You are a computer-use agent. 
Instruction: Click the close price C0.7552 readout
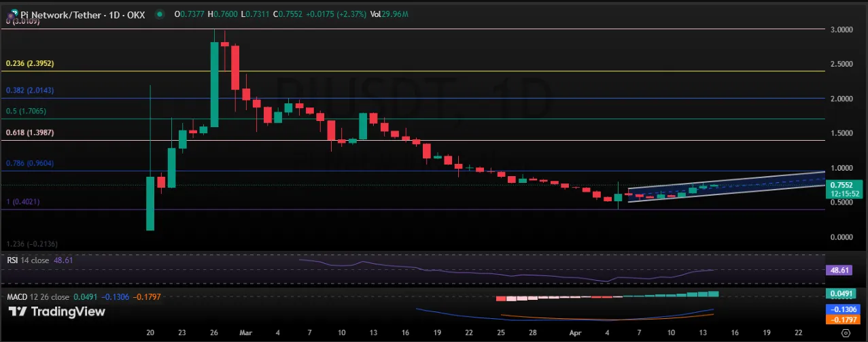pos(289,14)
